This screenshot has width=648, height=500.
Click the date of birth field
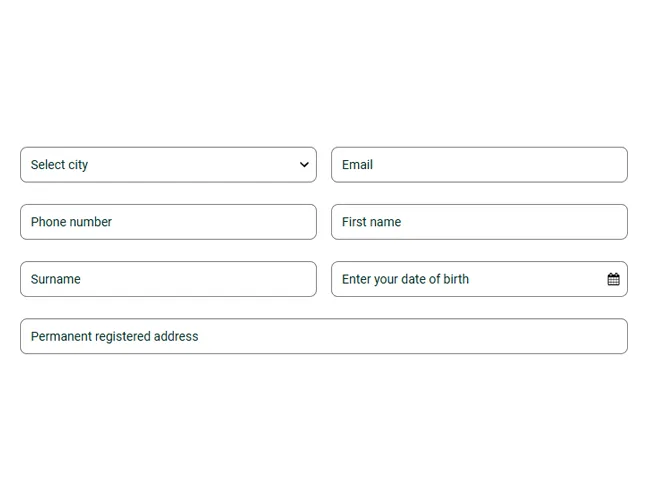(x=470, y=279)
